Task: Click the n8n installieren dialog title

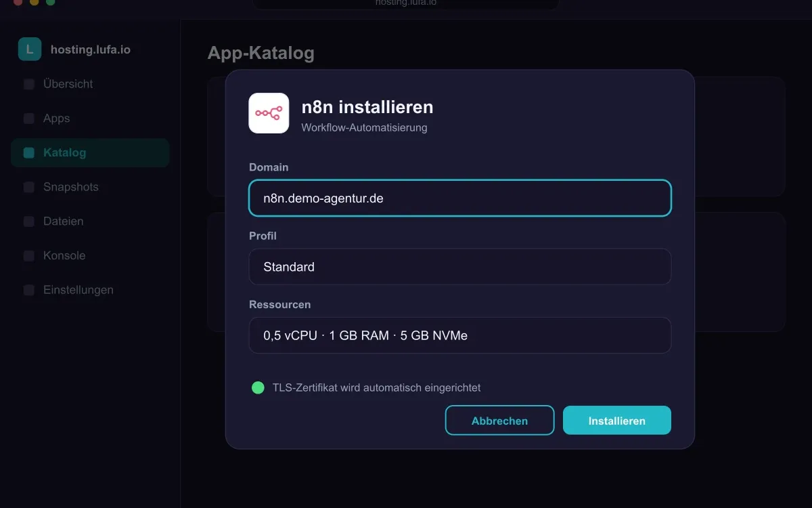Action: coord(367,107)
